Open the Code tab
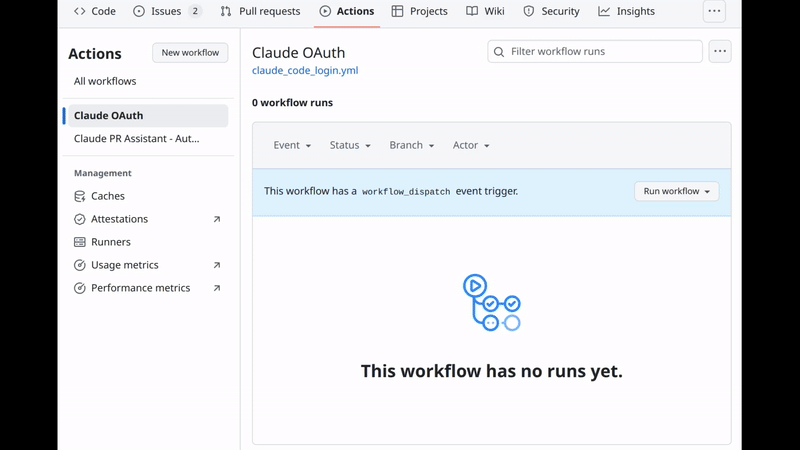 (95, 11)
